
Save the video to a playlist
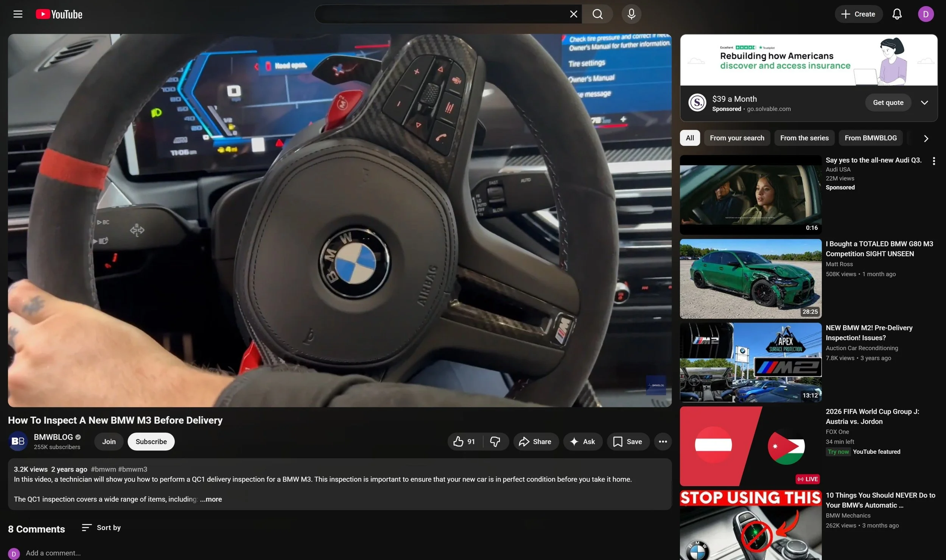coord(628,441)
